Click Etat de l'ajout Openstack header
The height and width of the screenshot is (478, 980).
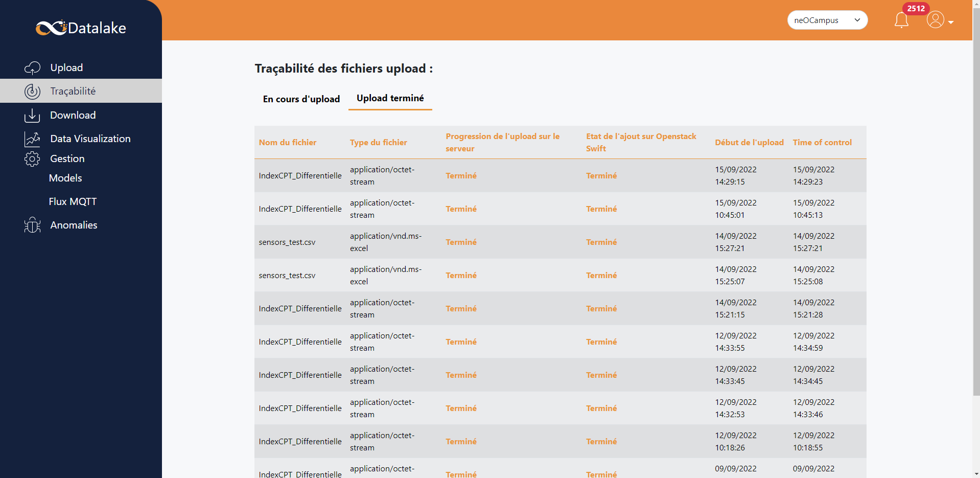[641, 142]
